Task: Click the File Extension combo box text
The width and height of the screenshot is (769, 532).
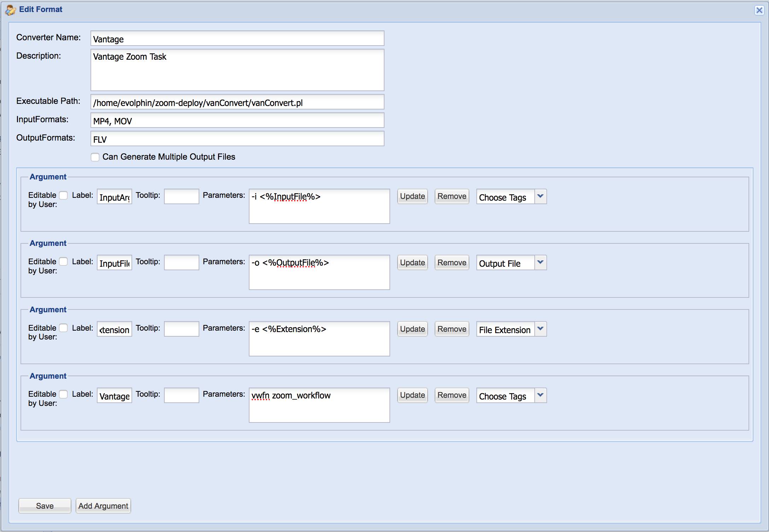Action: (x=505, y=329)
